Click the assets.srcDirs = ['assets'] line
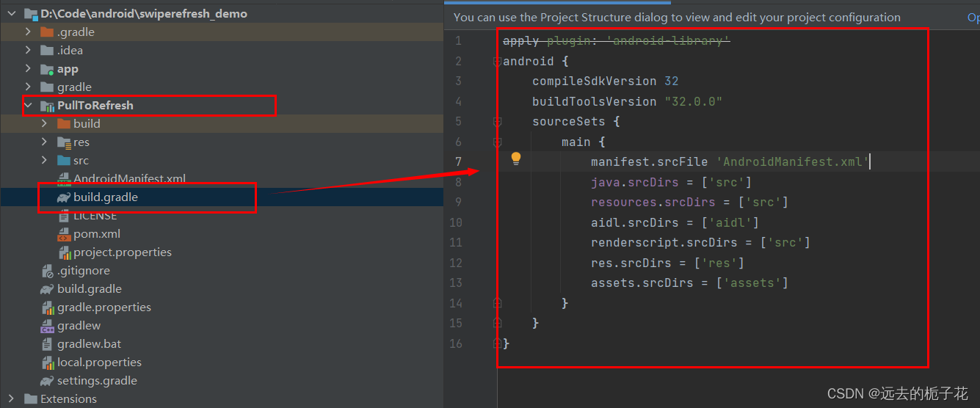This screenshot has height=408, width=980. click(689, 283)
